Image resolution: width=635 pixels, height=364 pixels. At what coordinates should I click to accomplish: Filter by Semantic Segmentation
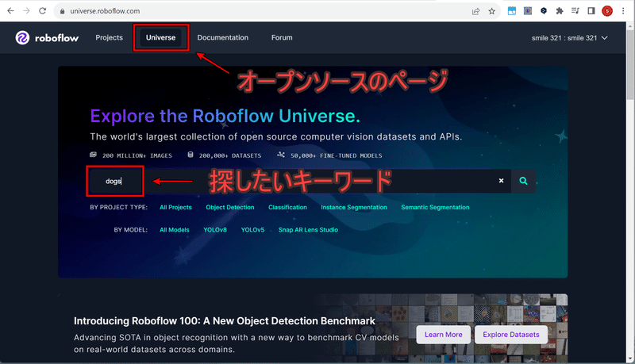click(x=435, y=207)
